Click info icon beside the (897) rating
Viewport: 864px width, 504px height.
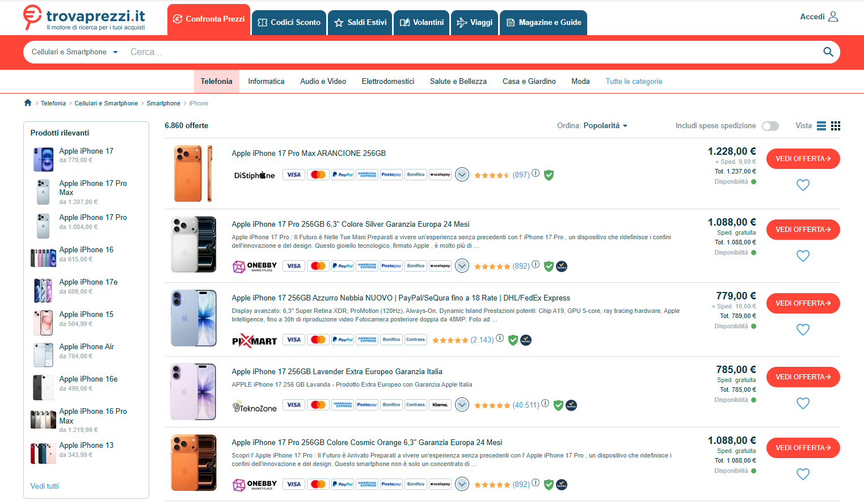[536, 173]
